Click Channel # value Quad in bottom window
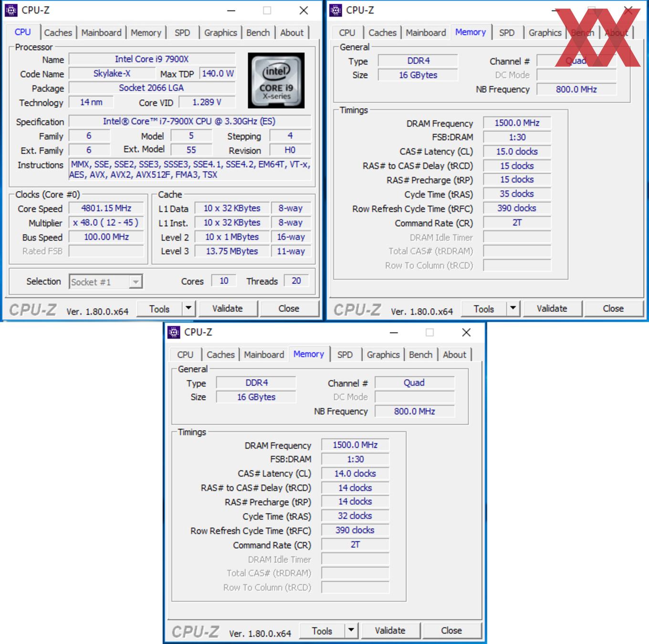Screen dimensions: 649x644 point(414,383)
